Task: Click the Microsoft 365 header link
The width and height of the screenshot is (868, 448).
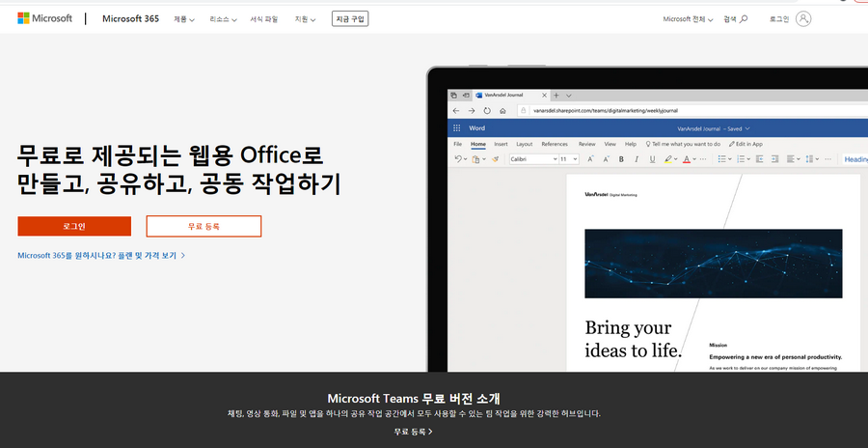Action: coord(130,19)
